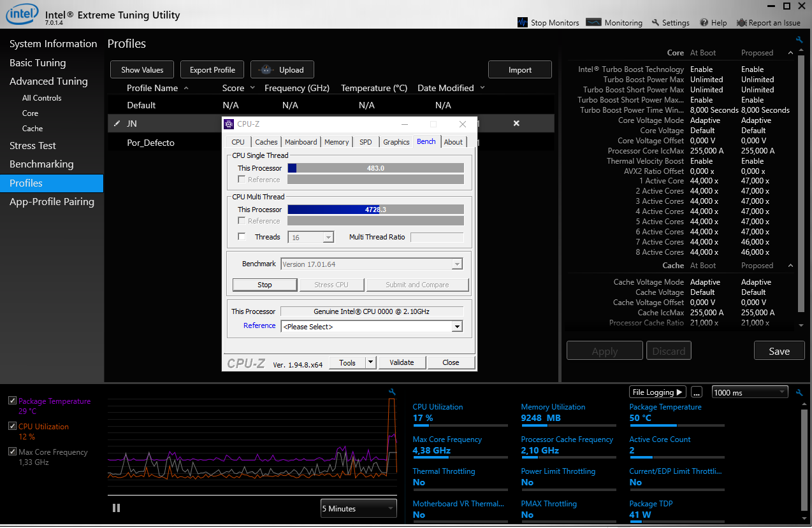
Task: Delete JN profile with the X icon
Action: (x=516, y=123)
